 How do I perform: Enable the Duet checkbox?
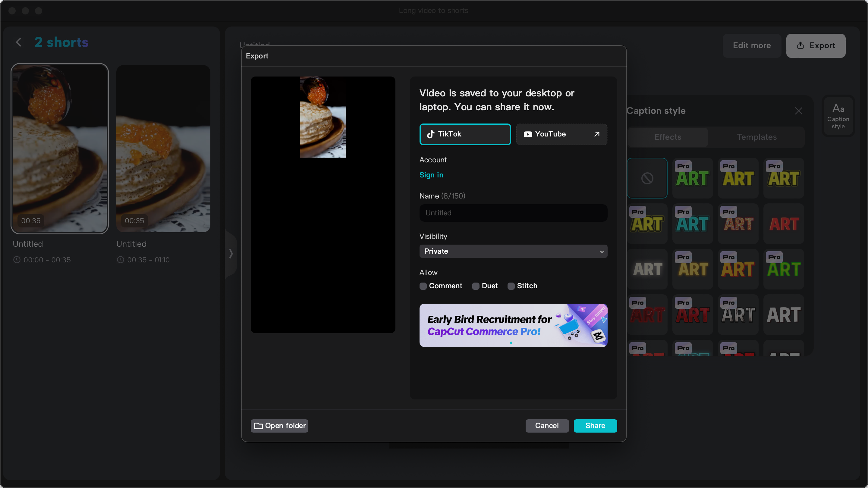476,286
